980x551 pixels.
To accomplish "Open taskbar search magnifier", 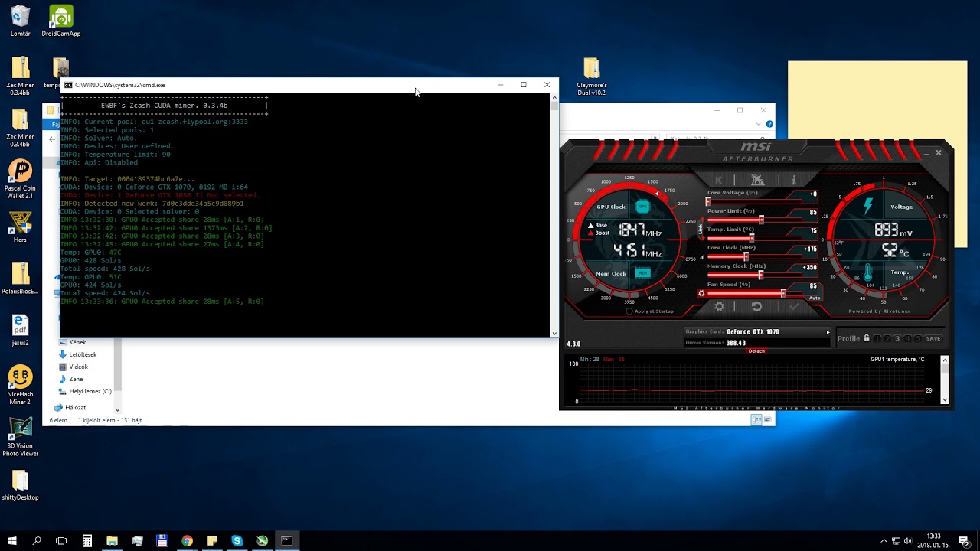I will point(37,540).
